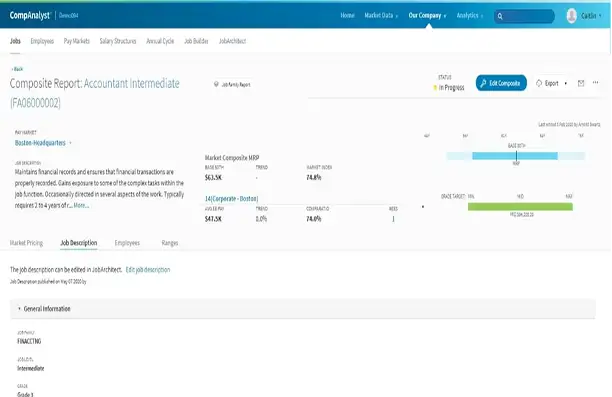The width and height of the screenshot is (612, 397).
Task: Click the $63.5K base 50th value
Action: pyautogui.click(x=213, y=178)
